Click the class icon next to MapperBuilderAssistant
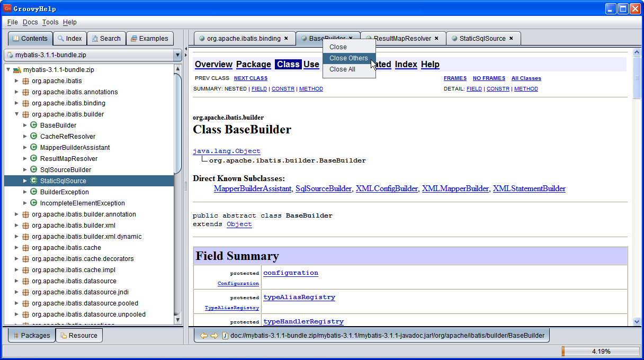 [34, 148]
